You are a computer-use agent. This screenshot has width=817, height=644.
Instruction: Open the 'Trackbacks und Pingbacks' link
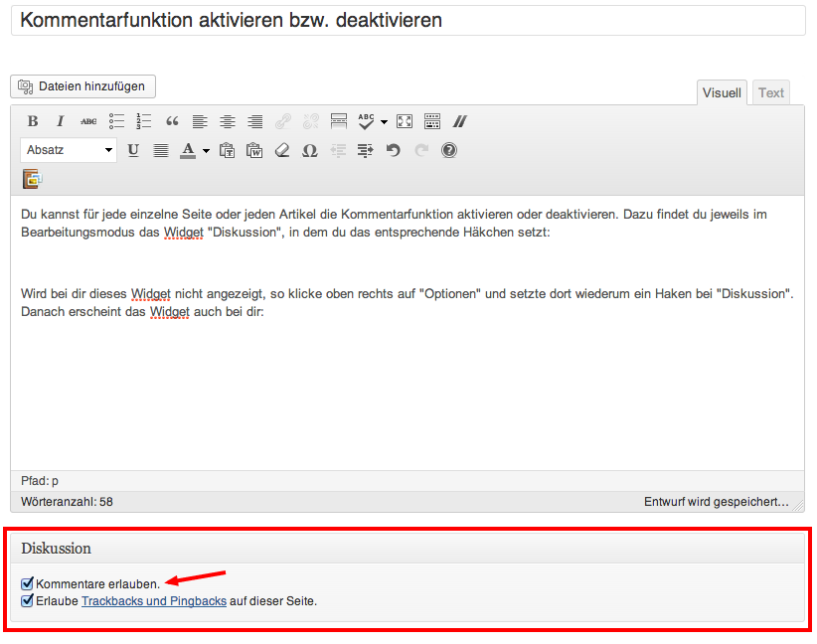[x=153, y=601]
